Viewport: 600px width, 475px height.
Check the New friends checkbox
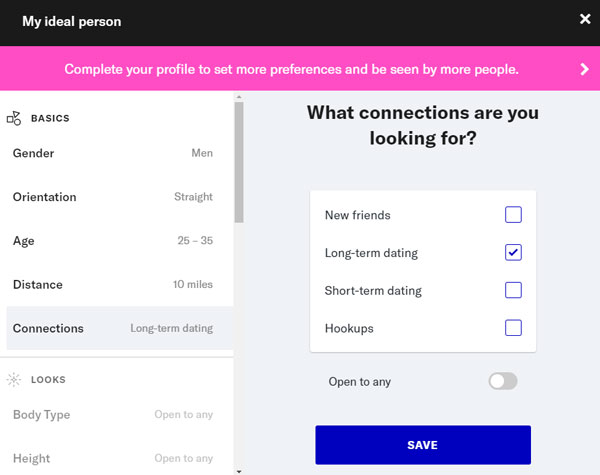click(x=513, y=215)
